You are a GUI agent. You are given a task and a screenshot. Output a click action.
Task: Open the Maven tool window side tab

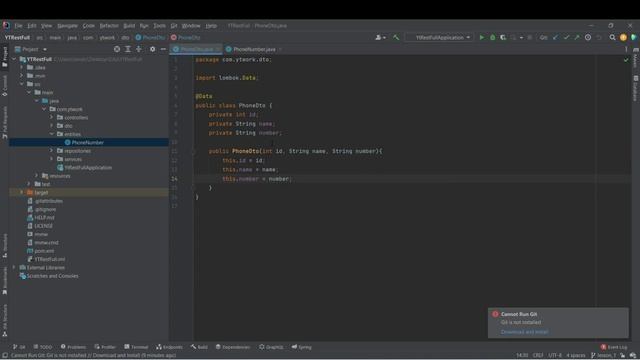[x=636, y=57]
